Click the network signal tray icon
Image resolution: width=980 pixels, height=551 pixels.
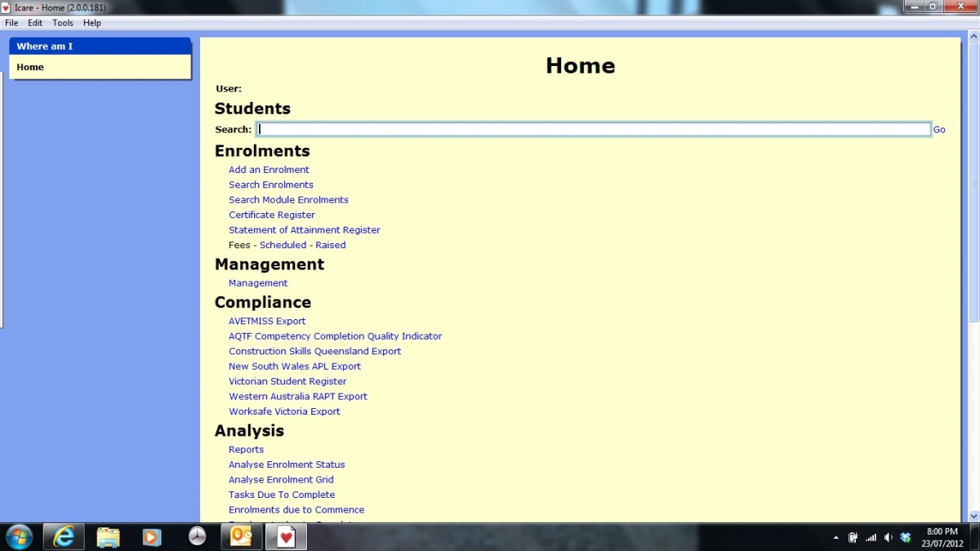tap(871, 537)
